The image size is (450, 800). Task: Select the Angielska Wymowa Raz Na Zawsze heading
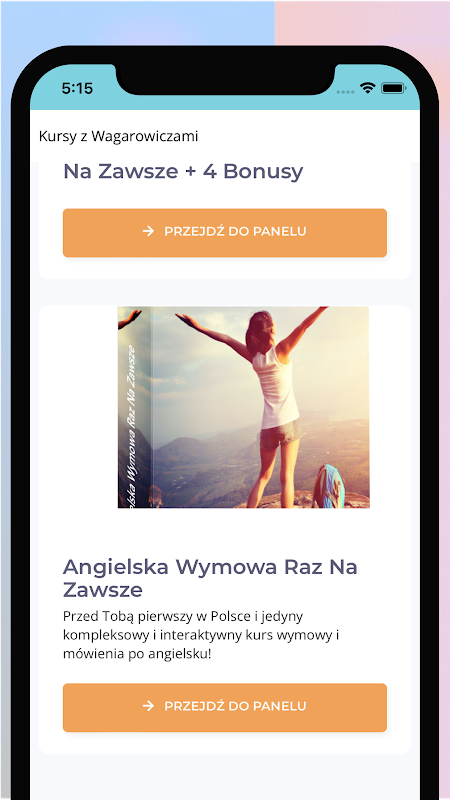[210, 579]
